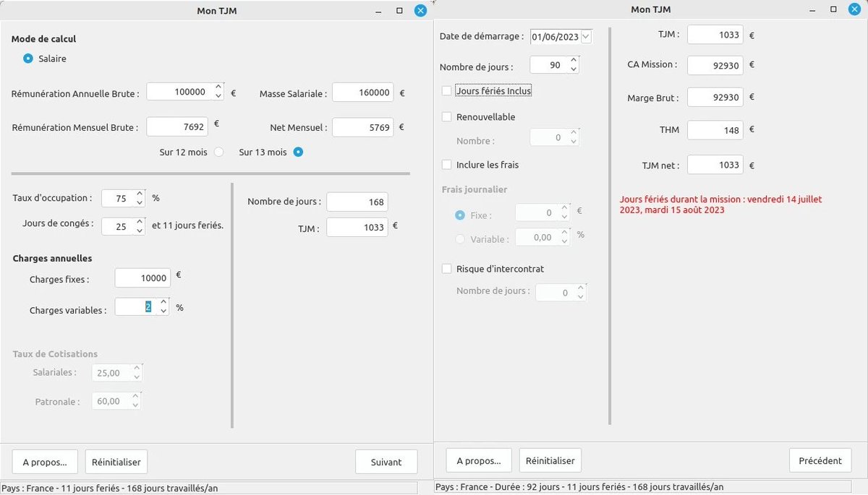Focus the Rémunération Mensuel Brute field

(177, 126)
